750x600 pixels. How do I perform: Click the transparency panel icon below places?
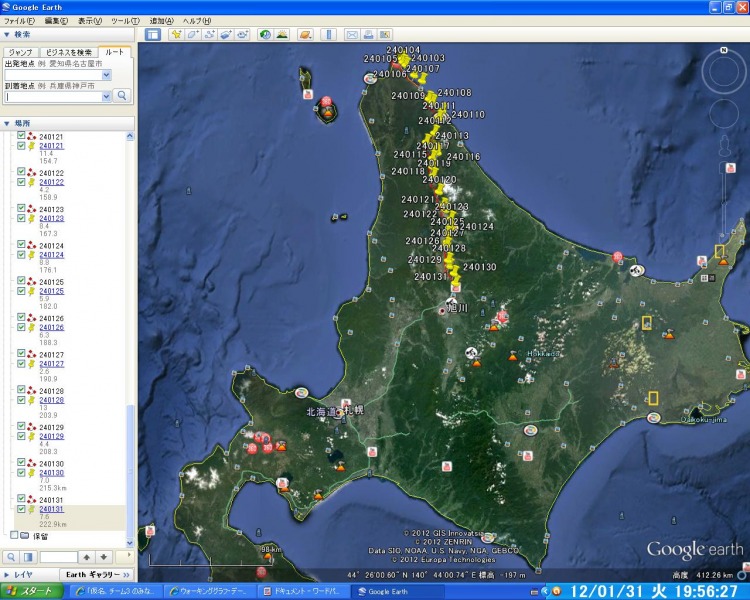point(28,557)
